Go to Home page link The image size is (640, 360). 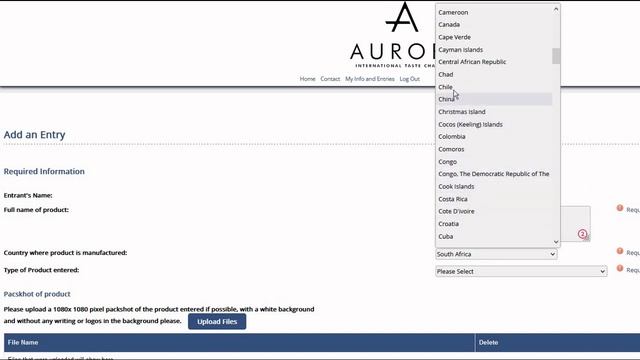click(307, 79)
